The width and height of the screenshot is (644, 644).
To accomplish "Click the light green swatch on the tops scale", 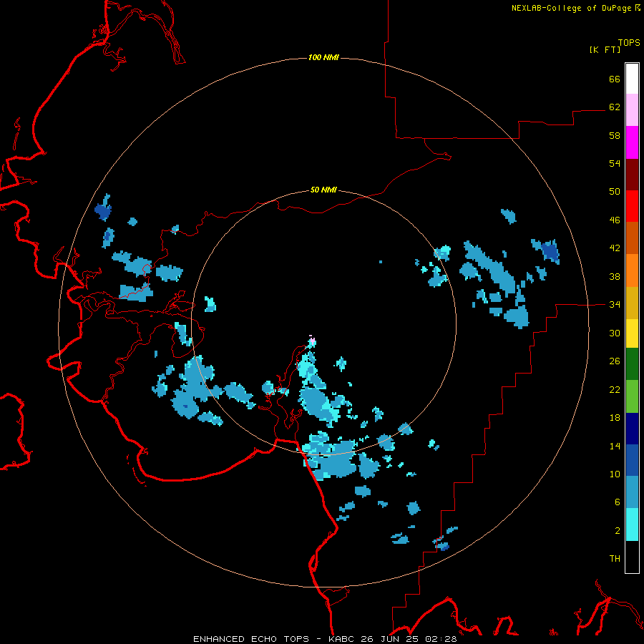I will click(632, 396).
